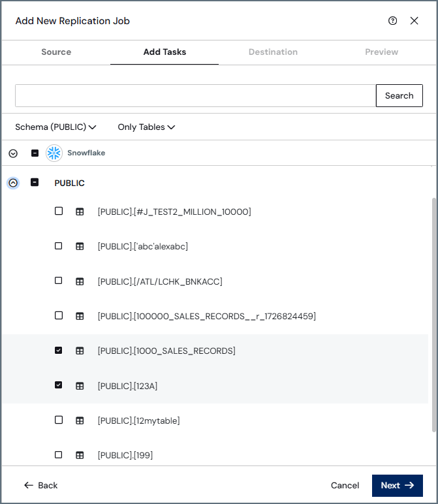Check the [PUBLIC].[199] table checkbox
The width and height of the screenshot is (438, 504).
point(59,455)
